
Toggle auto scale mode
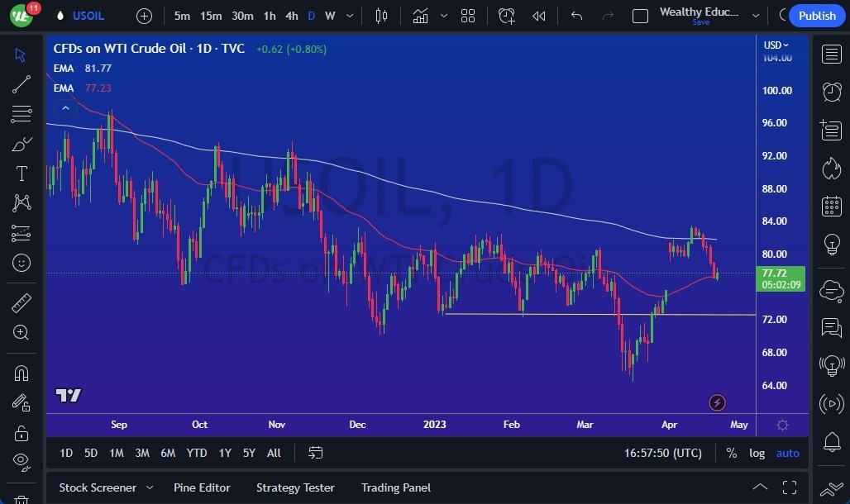[786, 453]
